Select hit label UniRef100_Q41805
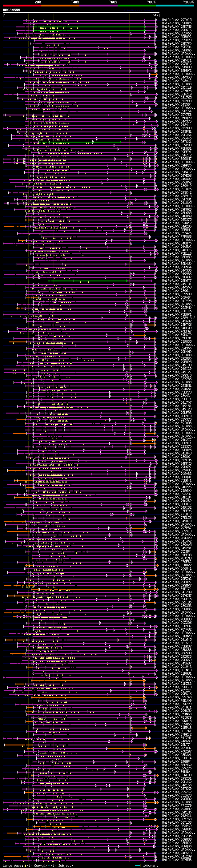Screen dimensions: 197x868 (176, 203)
